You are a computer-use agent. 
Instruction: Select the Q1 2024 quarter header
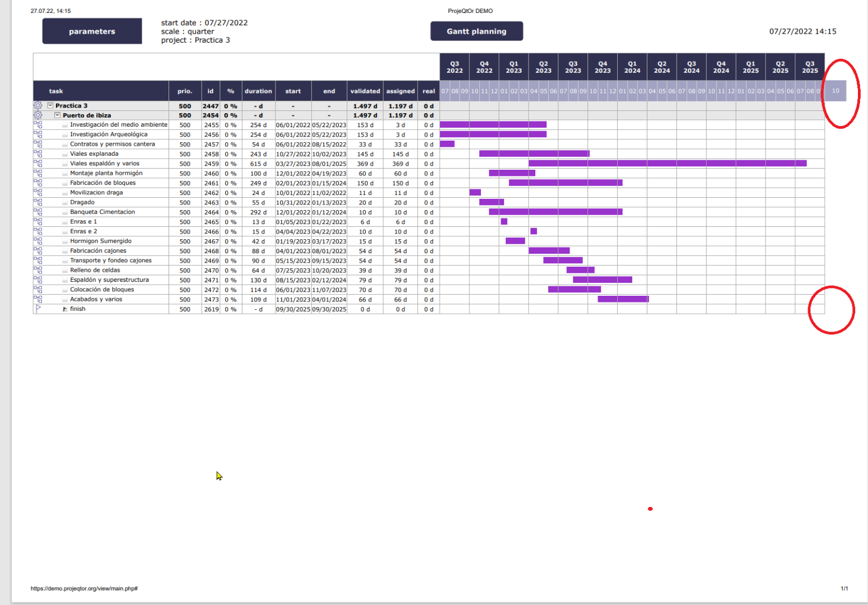(x=632, y=67)
